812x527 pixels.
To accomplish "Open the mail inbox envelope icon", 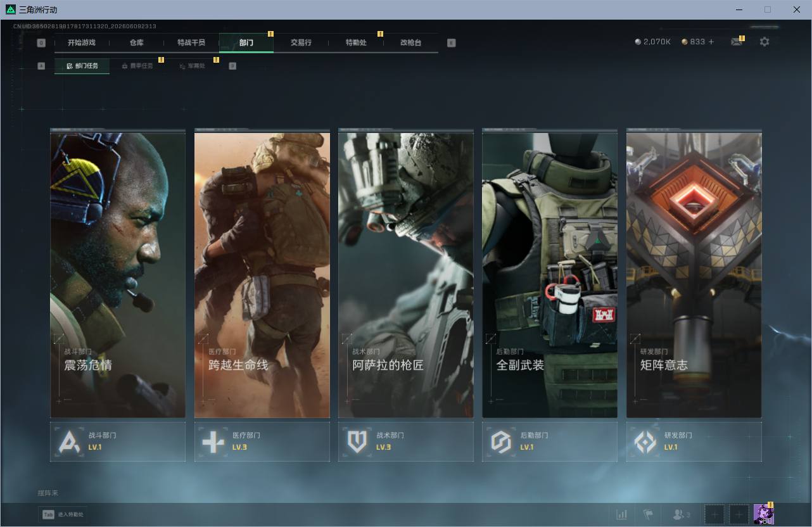I will click(736, 42).
